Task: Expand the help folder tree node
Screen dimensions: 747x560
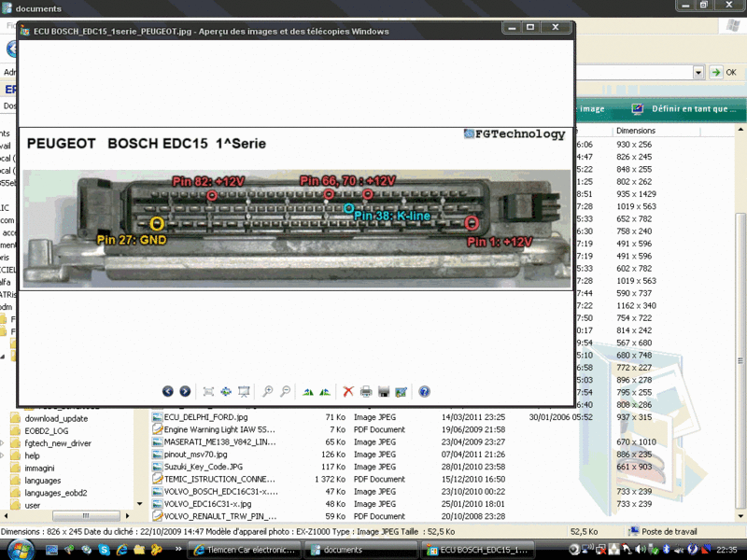Action: point(3,455)
